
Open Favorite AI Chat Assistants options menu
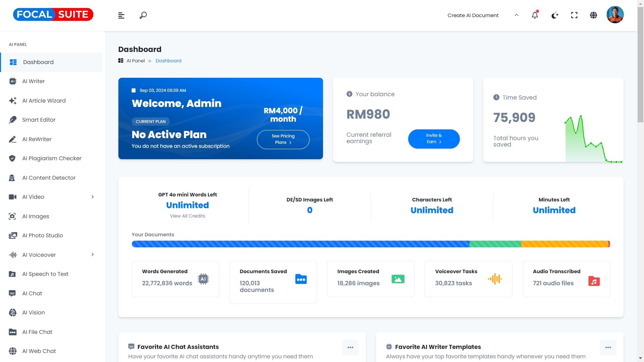(x=350, y=348)
